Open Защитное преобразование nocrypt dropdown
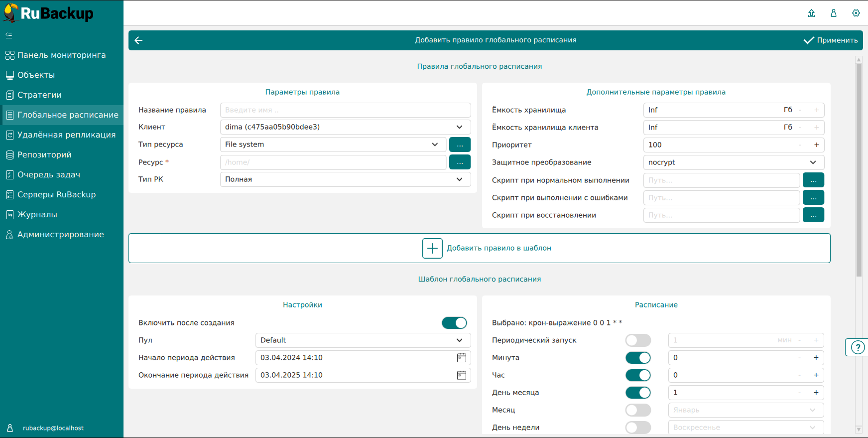Viewport: 868px width, 438px height. (734, 162)
